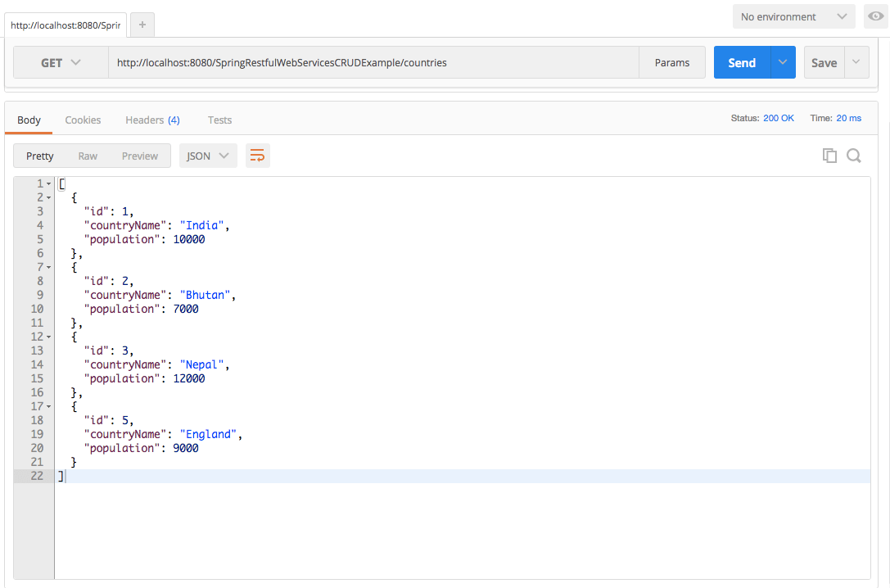Screen dimensions: 890x588
Task: Collapse India object at line 2
Action: (x=48, y=197)
